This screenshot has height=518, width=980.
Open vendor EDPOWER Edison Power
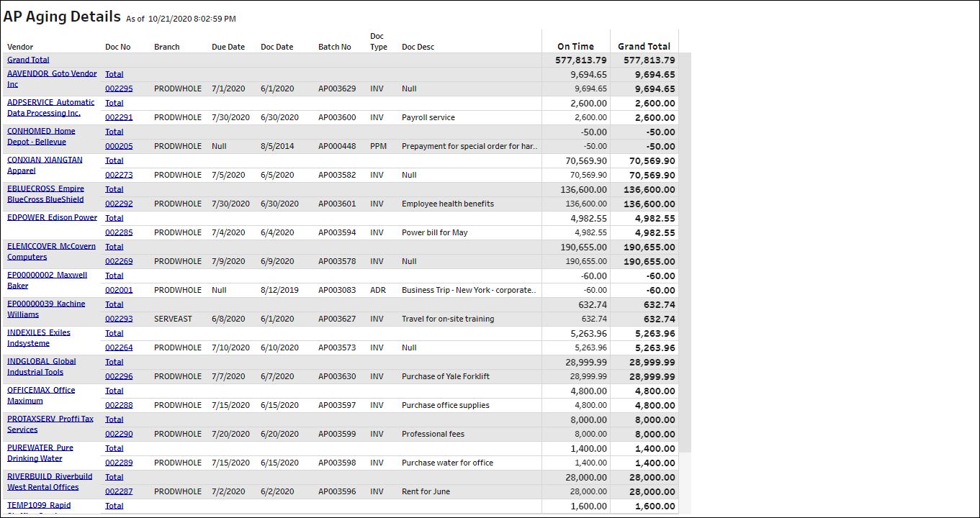52,217
